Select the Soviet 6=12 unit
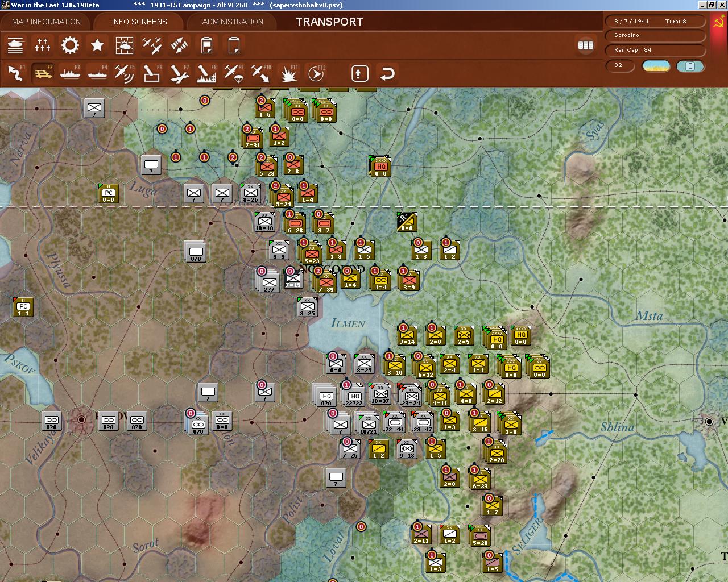The image size is (728, 582). [425, 367]
